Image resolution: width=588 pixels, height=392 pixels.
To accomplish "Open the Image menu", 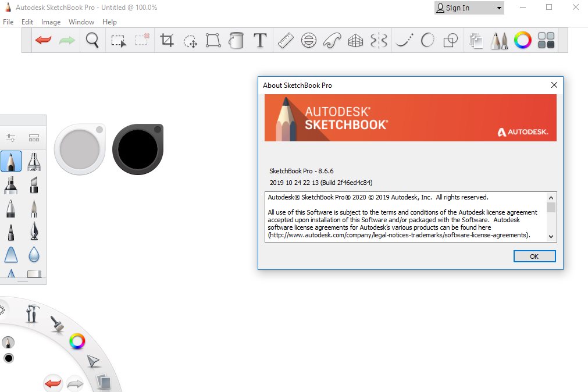I will tap(51, 22).
